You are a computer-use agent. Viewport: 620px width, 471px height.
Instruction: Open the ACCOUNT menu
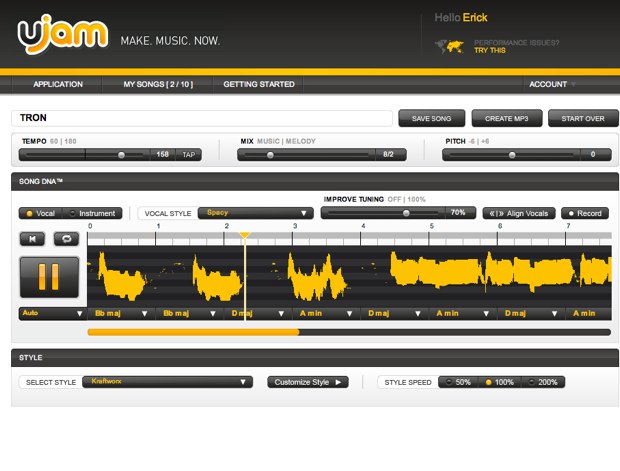coord(552,84)
